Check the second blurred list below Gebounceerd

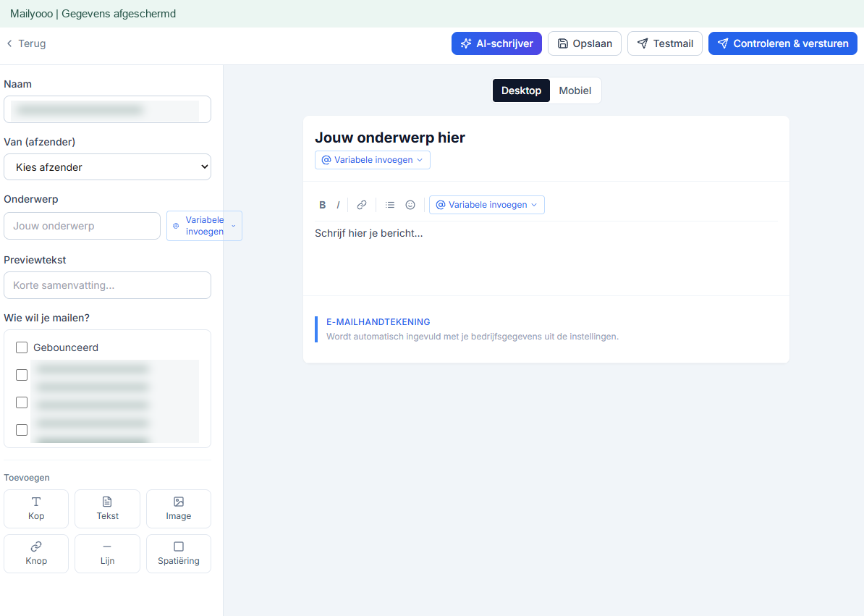[x=22, y=402]
